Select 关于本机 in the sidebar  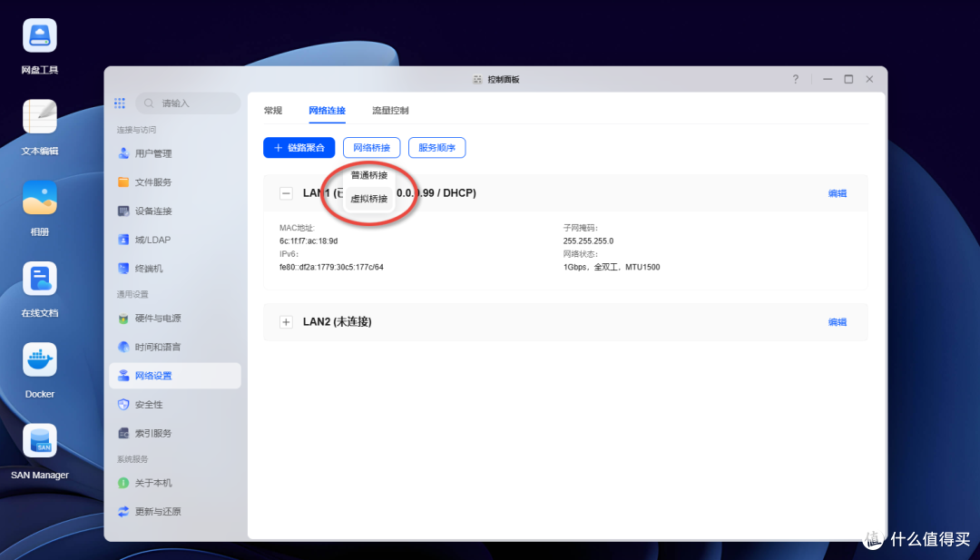click(175, 483)
